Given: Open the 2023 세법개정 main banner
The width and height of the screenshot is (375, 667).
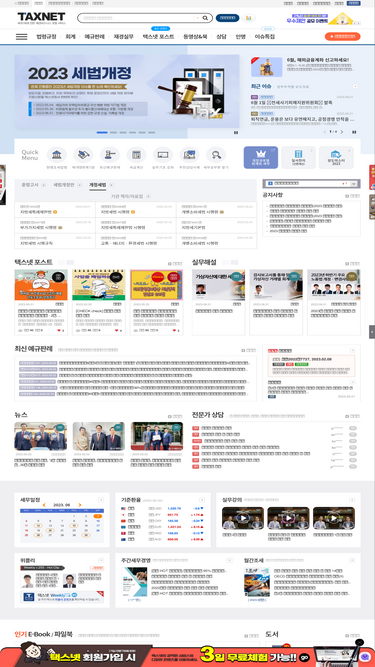Looking at the screenshot, I should click(127, 92).
